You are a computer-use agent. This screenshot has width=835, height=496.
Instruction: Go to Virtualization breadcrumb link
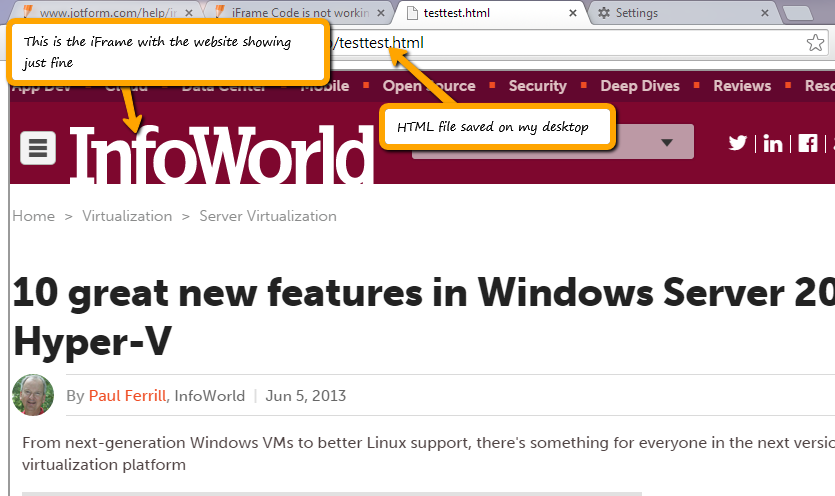pos(127,216)
